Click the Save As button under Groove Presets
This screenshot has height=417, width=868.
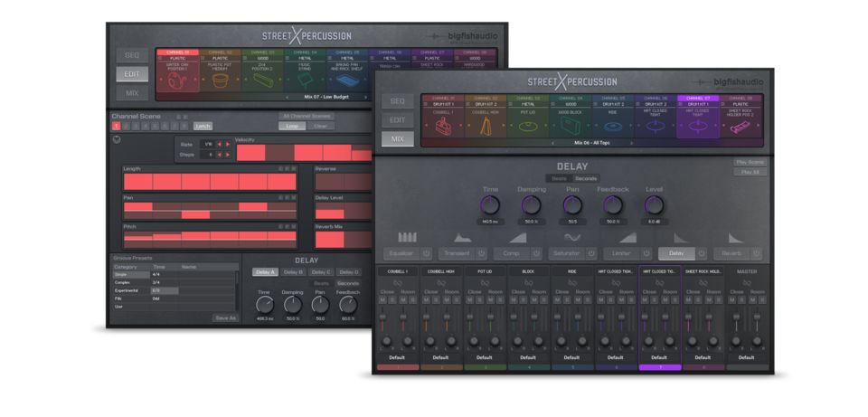pos(225,317)
